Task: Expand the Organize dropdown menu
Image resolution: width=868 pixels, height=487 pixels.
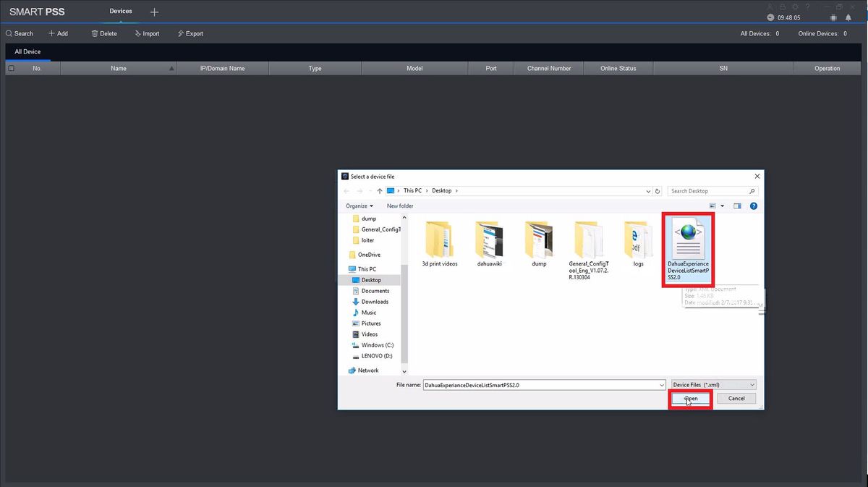Action: 359,206
